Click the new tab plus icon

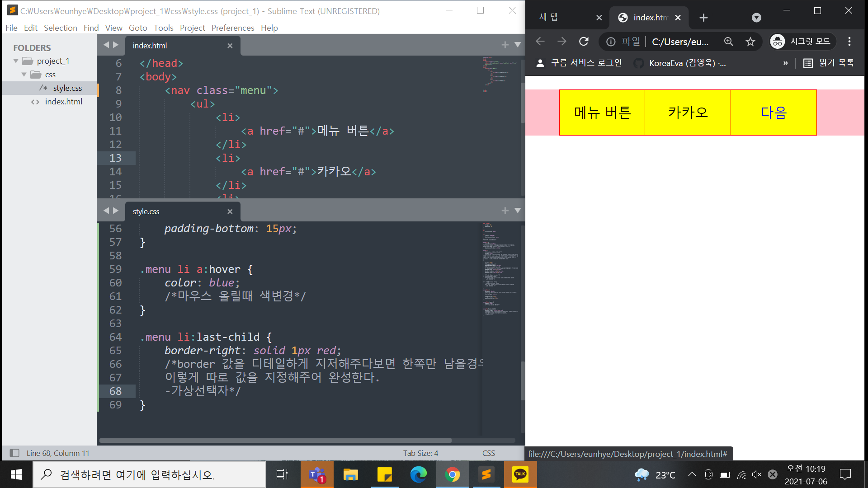click(703, 18)
